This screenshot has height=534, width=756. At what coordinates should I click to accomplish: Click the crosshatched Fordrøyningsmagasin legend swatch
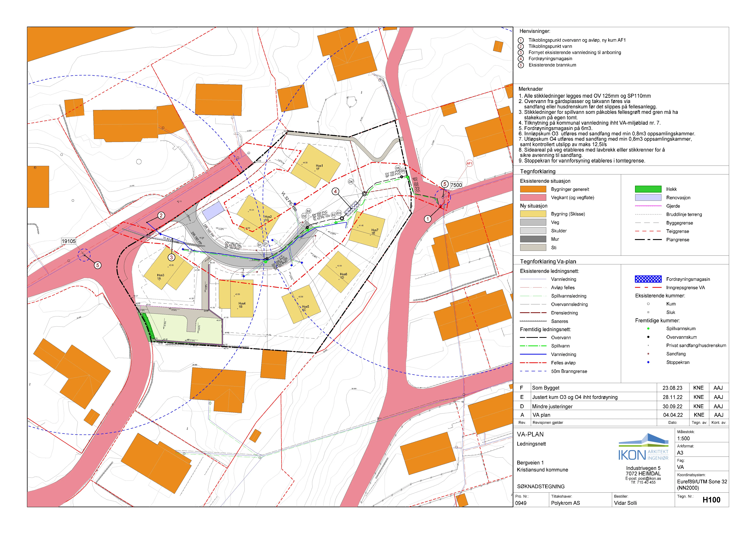[x=648, y=279]
